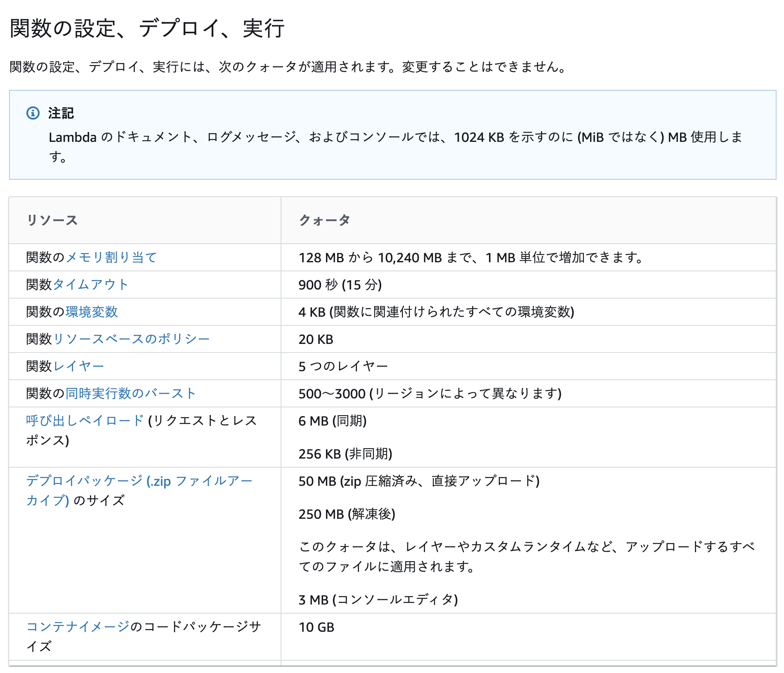Screen dimensions: 784x673
Task: Click the 256 KB (非同期) value
Action: 345,454
